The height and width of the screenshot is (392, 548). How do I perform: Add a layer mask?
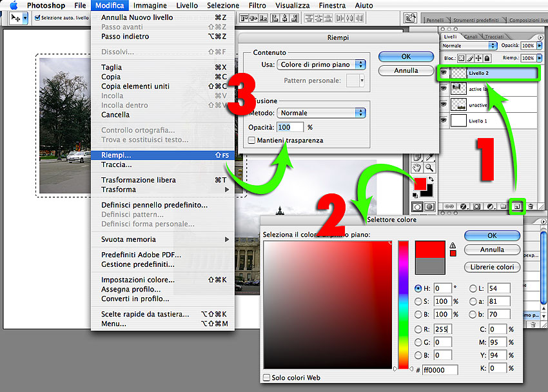(x=476, y=206)
